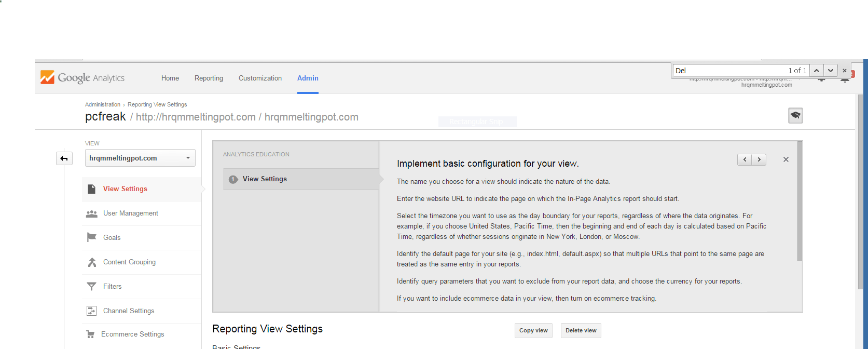Open View Settings in the sidebar
The width and height of the screenshot is (868, 349).
125,189
